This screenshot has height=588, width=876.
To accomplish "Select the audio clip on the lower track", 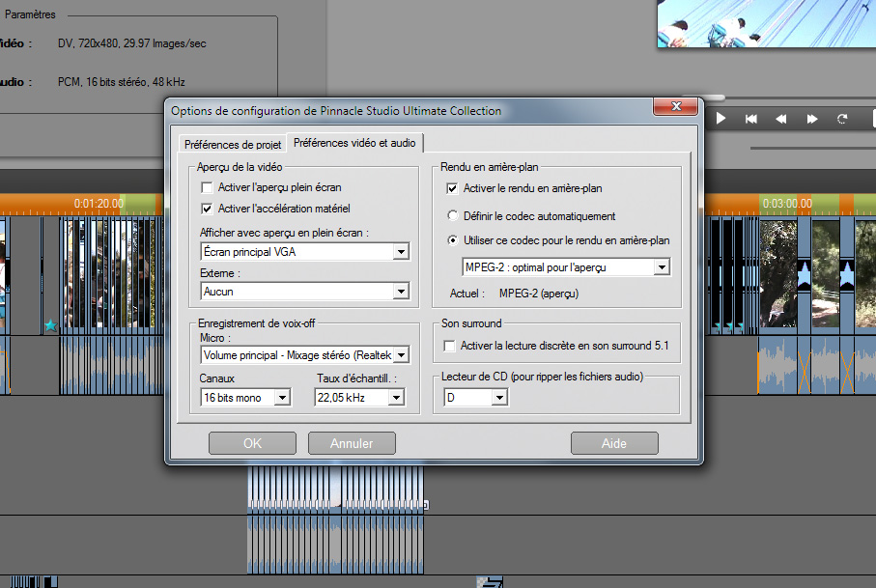I will 335,545.
